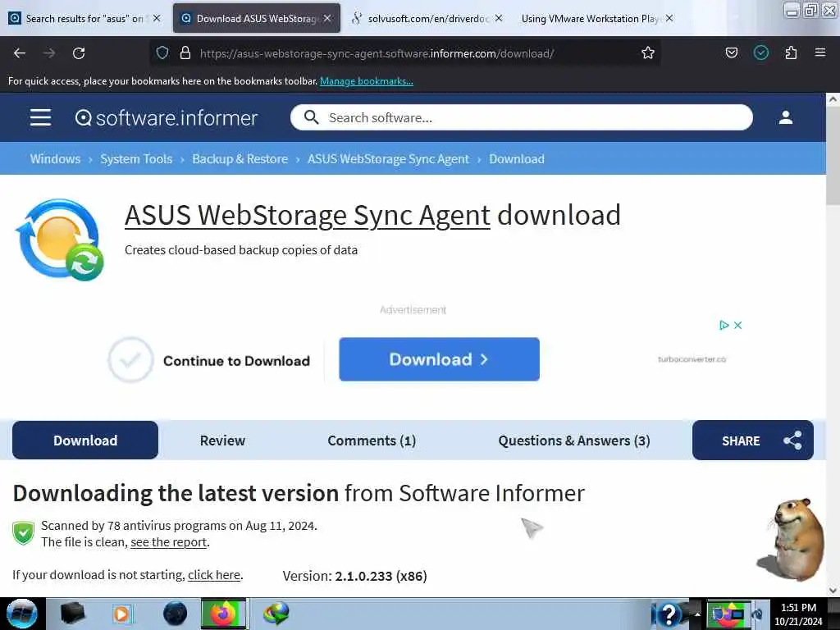Open the Comments (1) tab
Viewport: 840px width, 630px height.
[x=372, y=441]
